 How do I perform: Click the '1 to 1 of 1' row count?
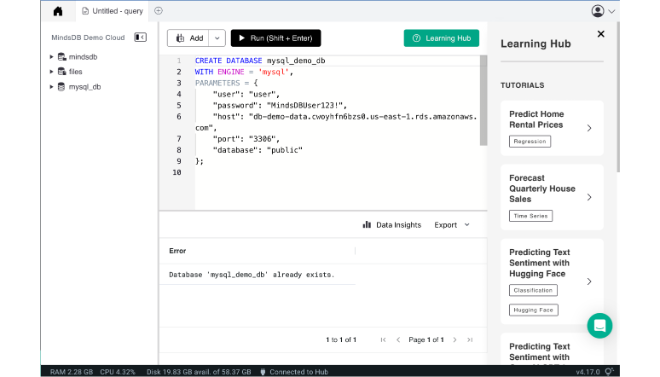pyautogui.click(x=341, y=340)
